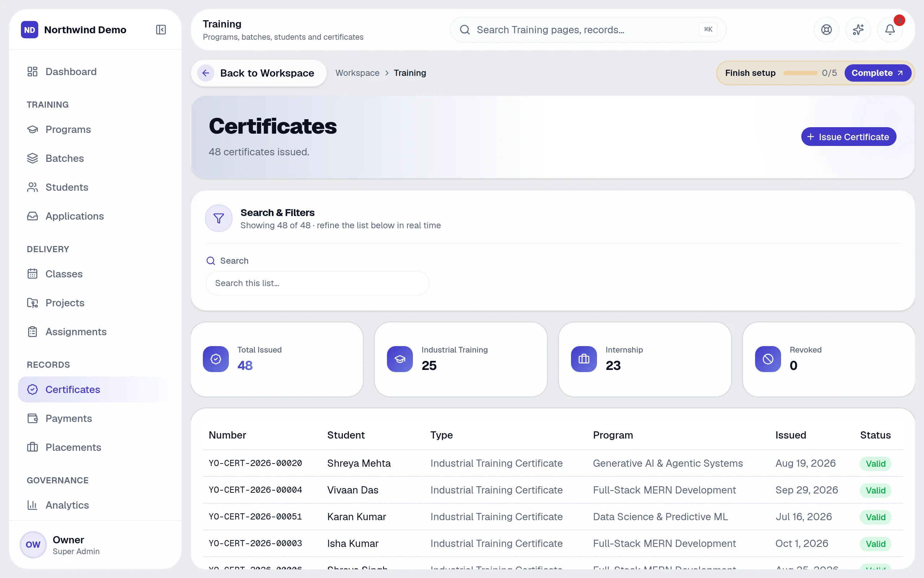Click certificate number YO-CERT-2026-00020
The height and width of the screenshot is (578, 924).
tap(256, 463)
